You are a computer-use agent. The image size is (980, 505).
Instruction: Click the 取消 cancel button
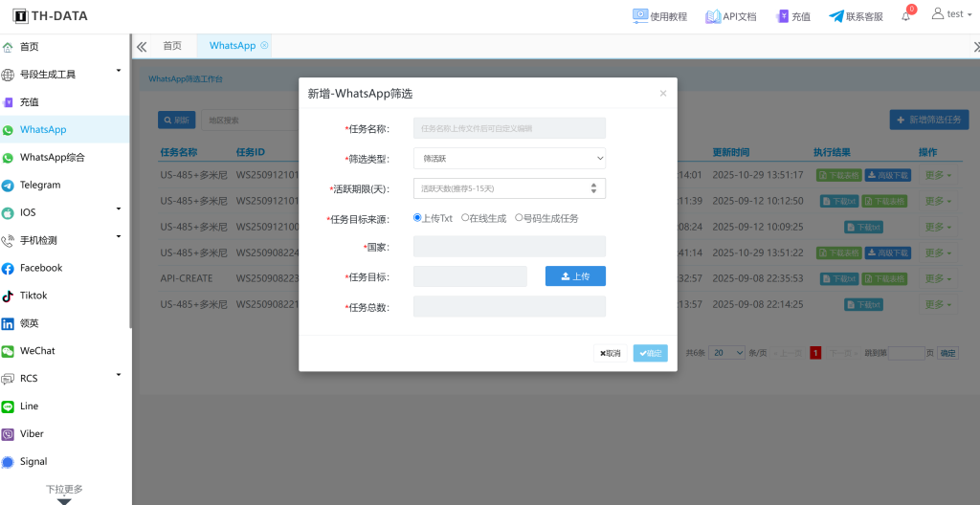tap(611, 353)
